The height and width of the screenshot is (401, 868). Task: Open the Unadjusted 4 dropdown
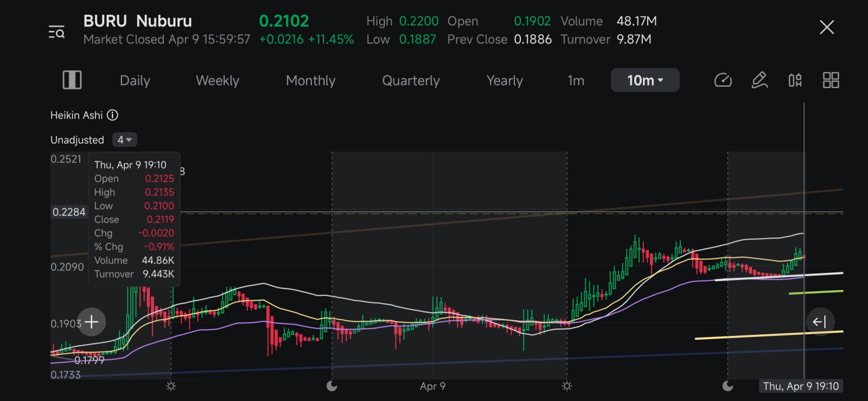pos(125,140)
